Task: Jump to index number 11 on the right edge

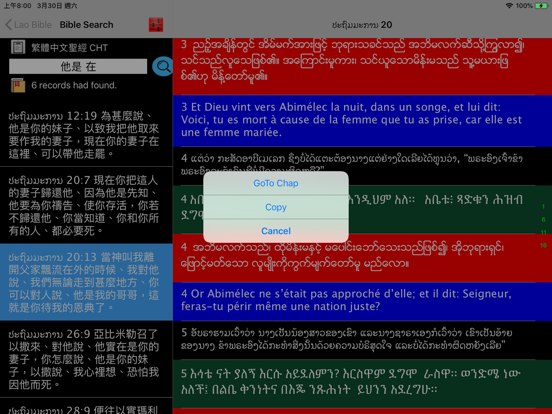Action: pos(544,232)
